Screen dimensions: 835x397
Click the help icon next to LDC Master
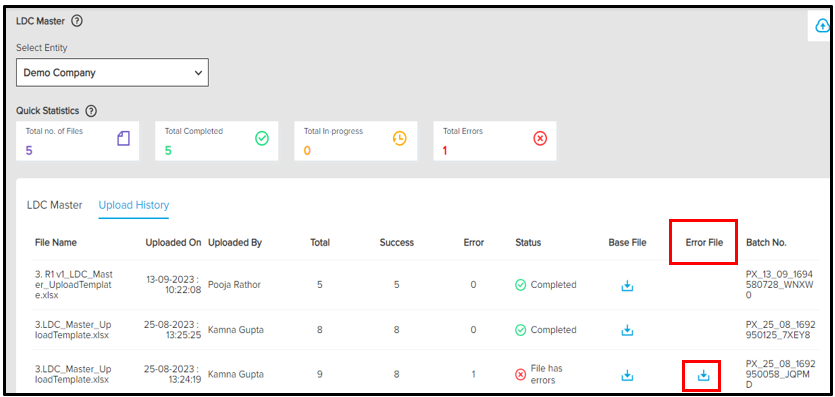[x=77, y=21]
